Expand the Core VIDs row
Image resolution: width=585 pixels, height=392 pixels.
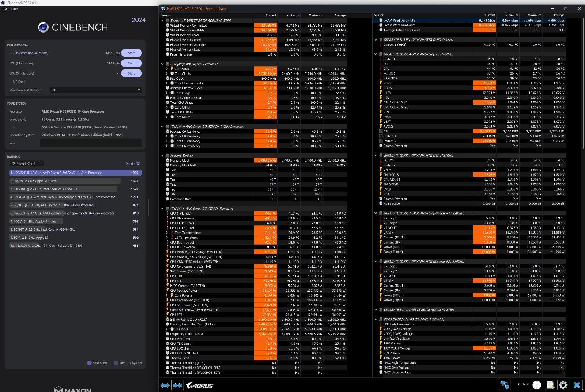click(x=167, y=69)
